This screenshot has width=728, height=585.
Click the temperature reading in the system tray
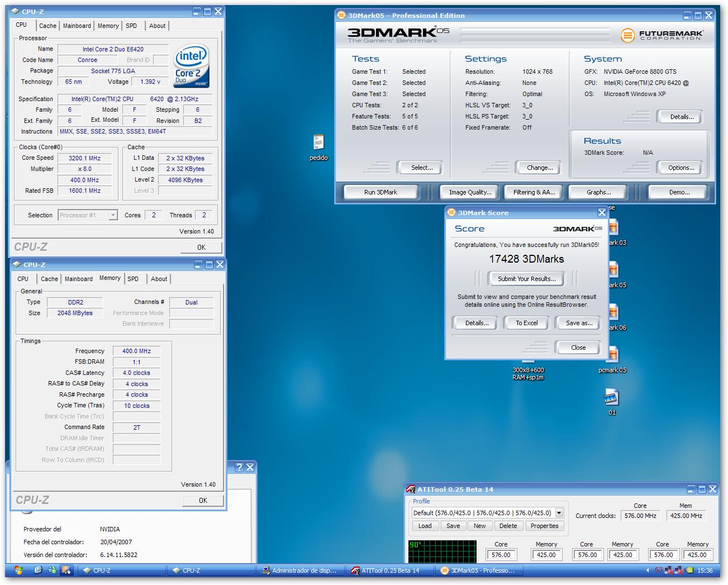[659, 570]
